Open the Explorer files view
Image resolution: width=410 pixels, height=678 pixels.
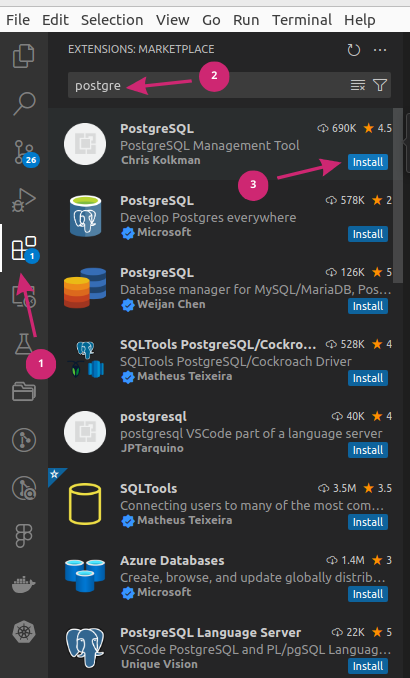23,56
